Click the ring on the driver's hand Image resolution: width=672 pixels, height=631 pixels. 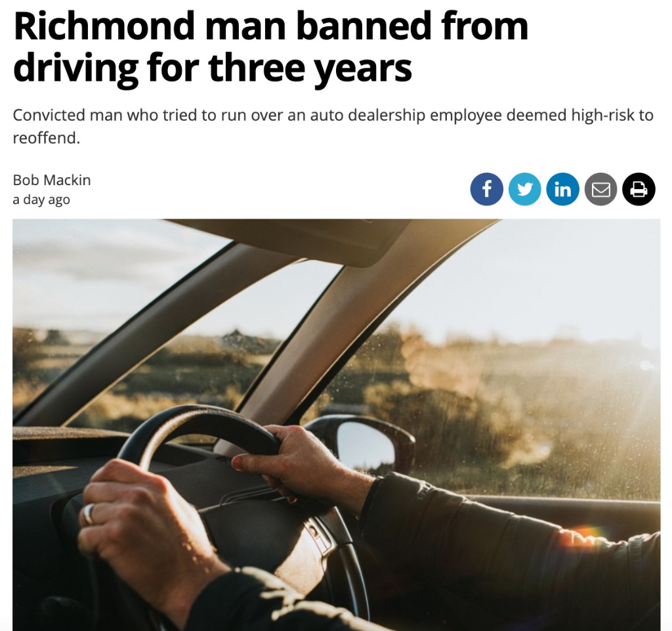pos(89,514)
